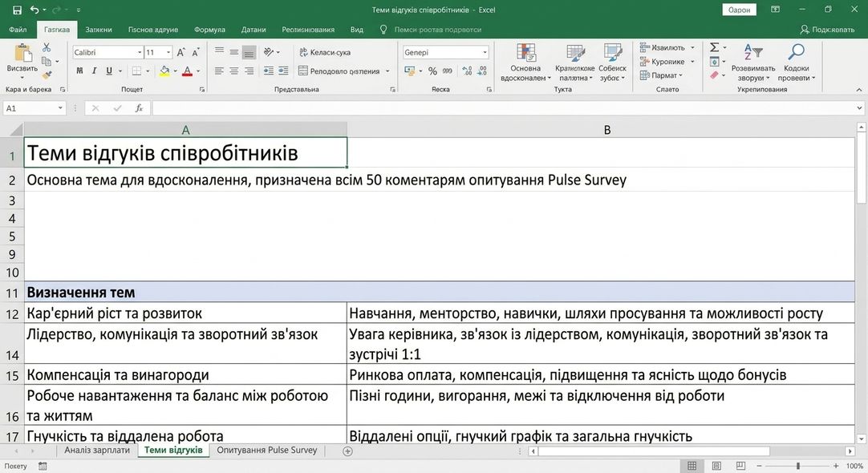Click the Increase Decimal icon
This screenshot has width=868, height=473.
click(x=467, y=71)
